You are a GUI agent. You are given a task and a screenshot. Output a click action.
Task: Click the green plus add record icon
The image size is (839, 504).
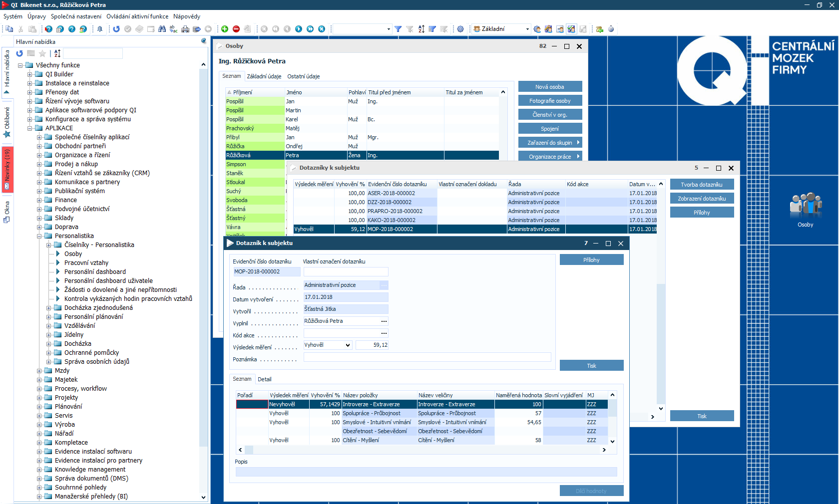click(x=225, y=29)
